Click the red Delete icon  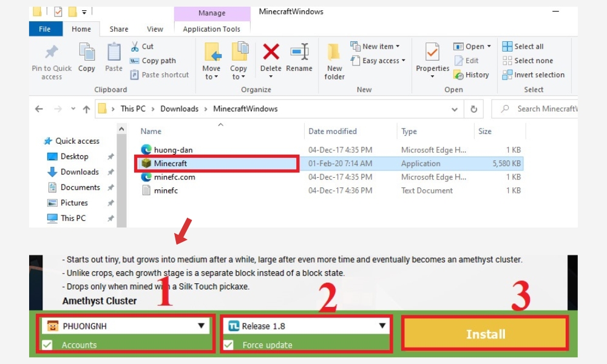[271, 52]
